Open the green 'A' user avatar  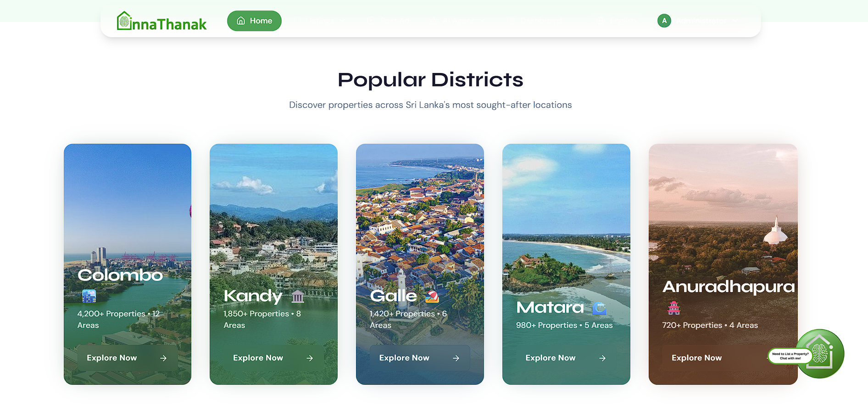tap(664, 21)
